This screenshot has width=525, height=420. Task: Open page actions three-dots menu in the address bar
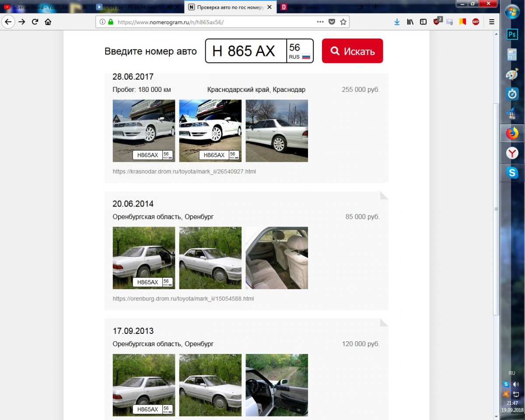[x=320, y=22]
